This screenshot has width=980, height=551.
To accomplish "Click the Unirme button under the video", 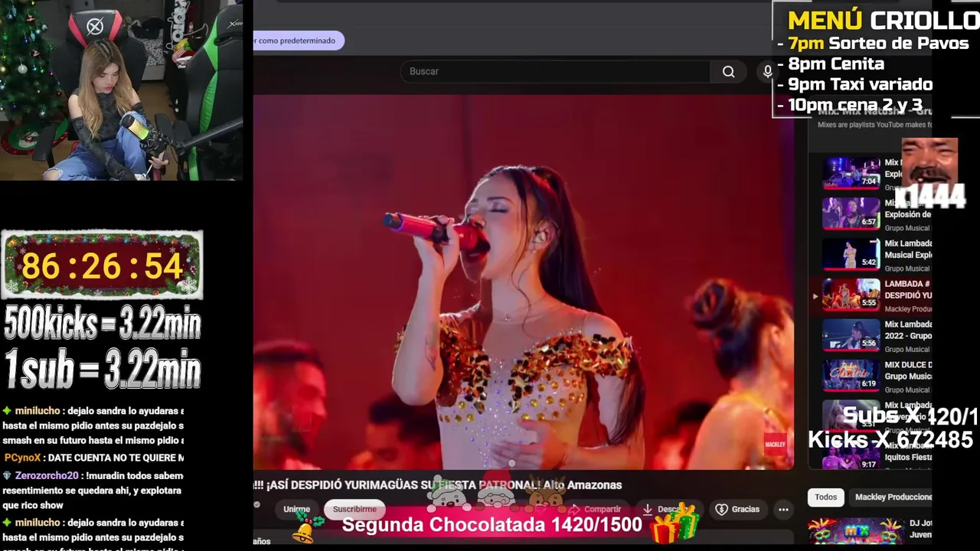I will (x=296, y=509).
